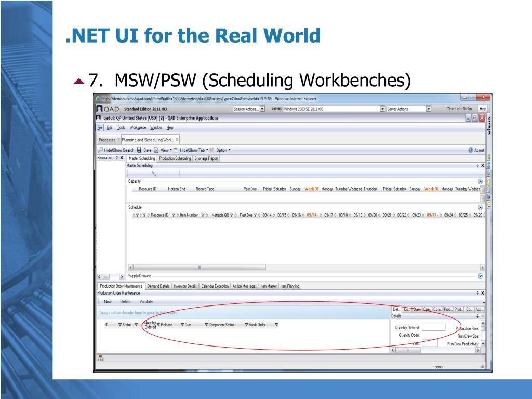Click right arrow of Resource panel scrollbar
Screen dimensions: 532x399
pos(122,277)
